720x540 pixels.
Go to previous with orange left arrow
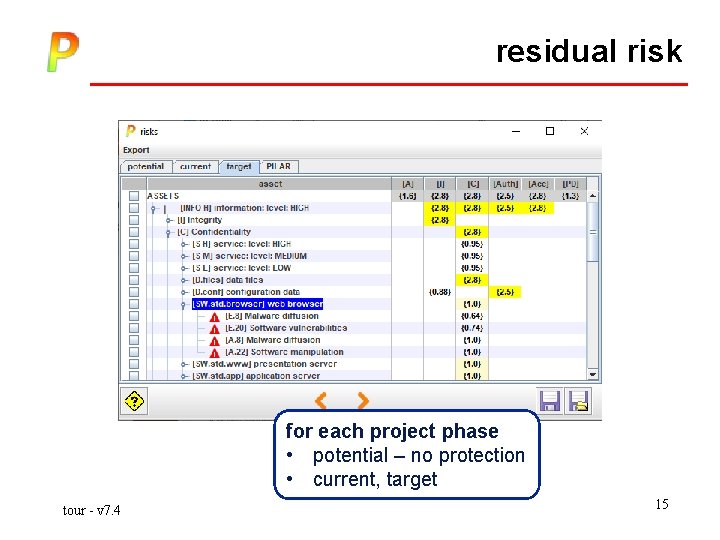[x=321, y=400]
